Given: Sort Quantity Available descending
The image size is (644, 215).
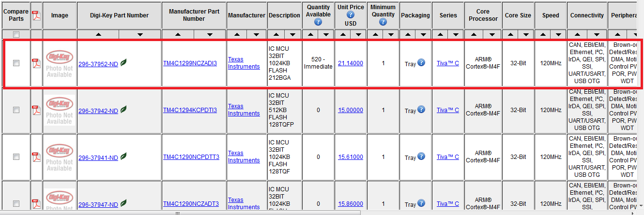Looking at the screenshot, I should pyautogui.click(x=326, y=35).
